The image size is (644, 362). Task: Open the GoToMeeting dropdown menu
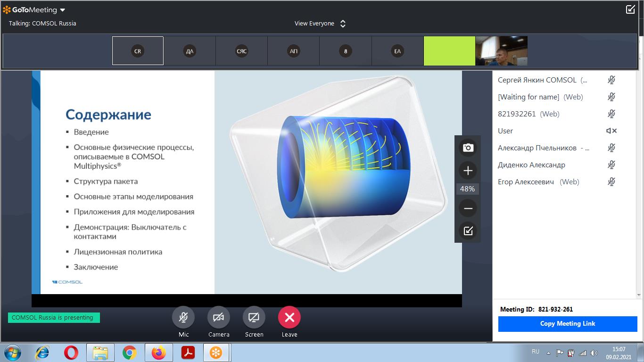pos(63,10)
